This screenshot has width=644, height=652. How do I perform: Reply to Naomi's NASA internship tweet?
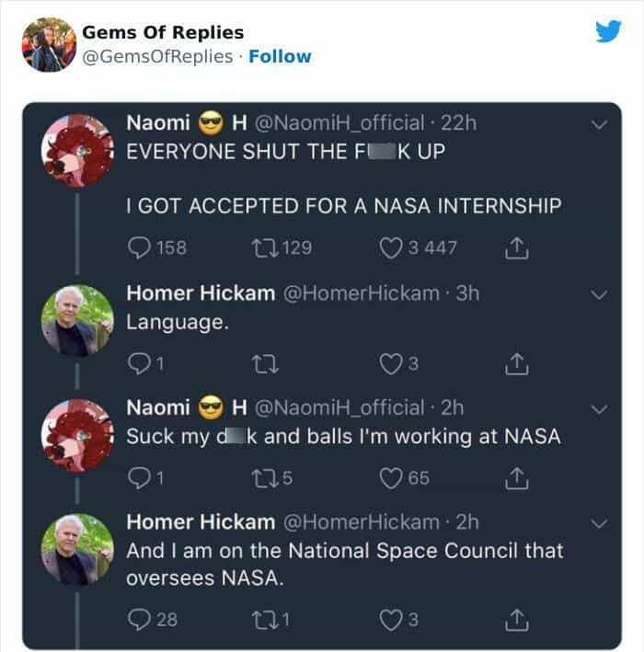tap(137, 248)
